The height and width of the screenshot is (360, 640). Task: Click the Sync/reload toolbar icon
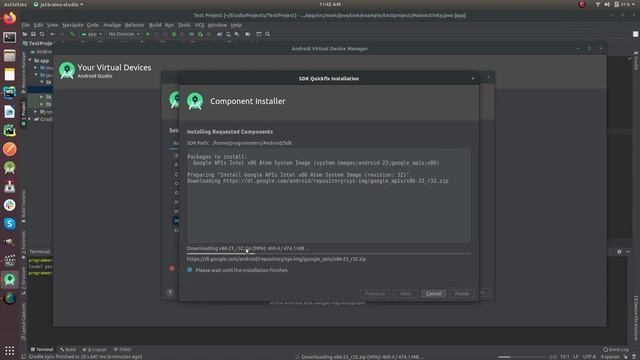coord(42,34)
